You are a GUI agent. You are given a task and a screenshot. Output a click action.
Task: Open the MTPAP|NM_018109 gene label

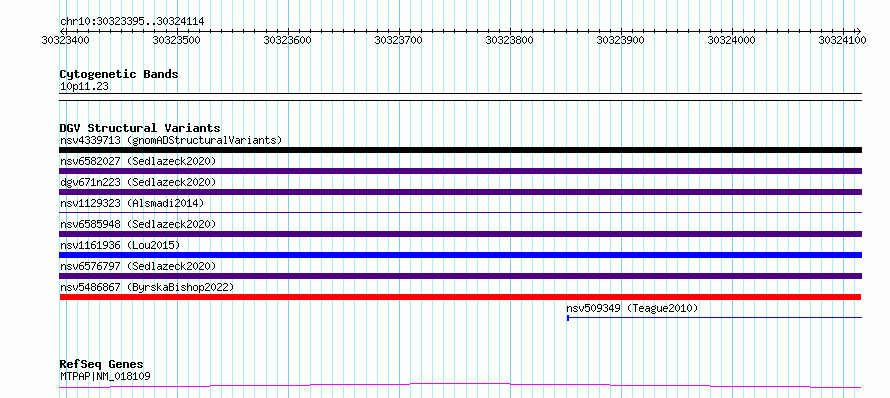pos(105,376)
